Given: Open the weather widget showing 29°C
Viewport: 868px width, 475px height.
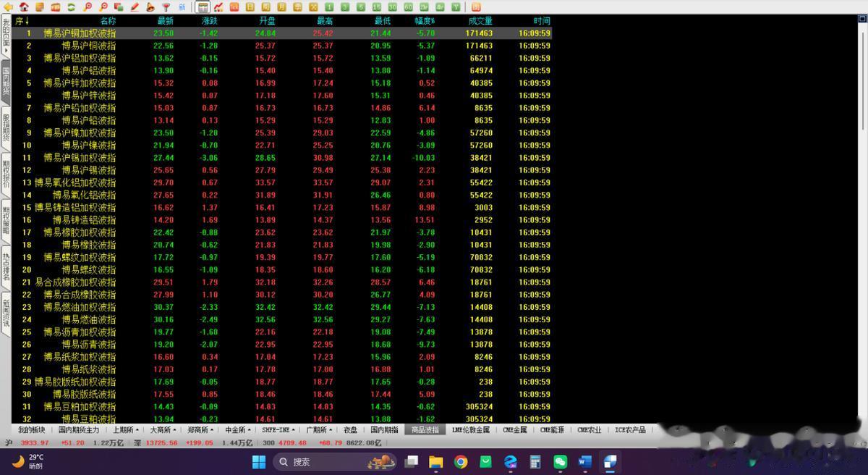Looking at the screenshot, I should click(x=27, y=461).
